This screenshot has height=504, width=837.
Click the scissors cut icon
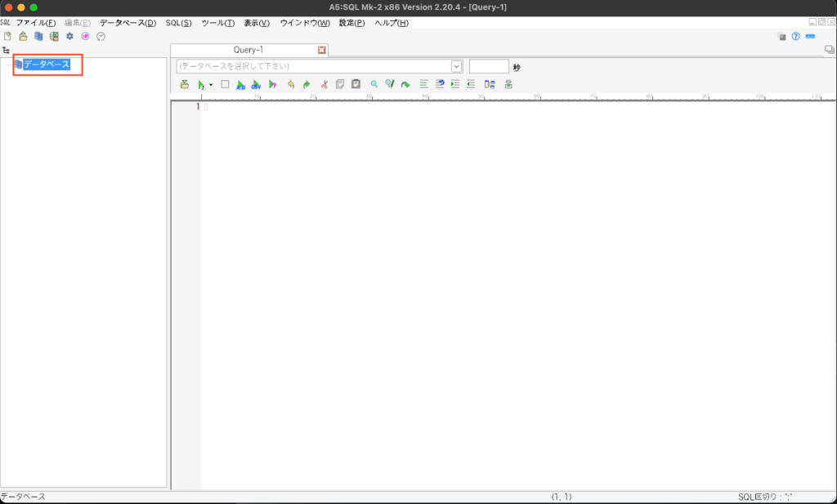[325, 84]
